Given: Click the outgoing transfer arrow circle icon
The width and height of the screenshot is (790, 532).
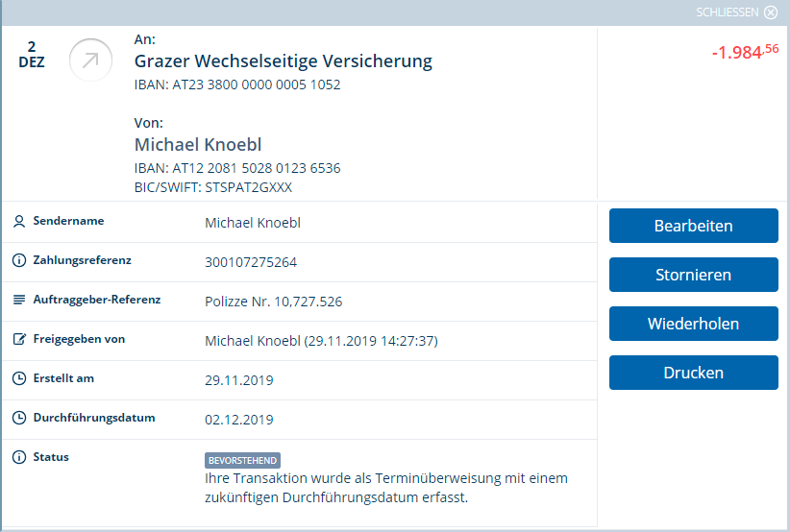Looking at the screenshot, I should 90,60.
